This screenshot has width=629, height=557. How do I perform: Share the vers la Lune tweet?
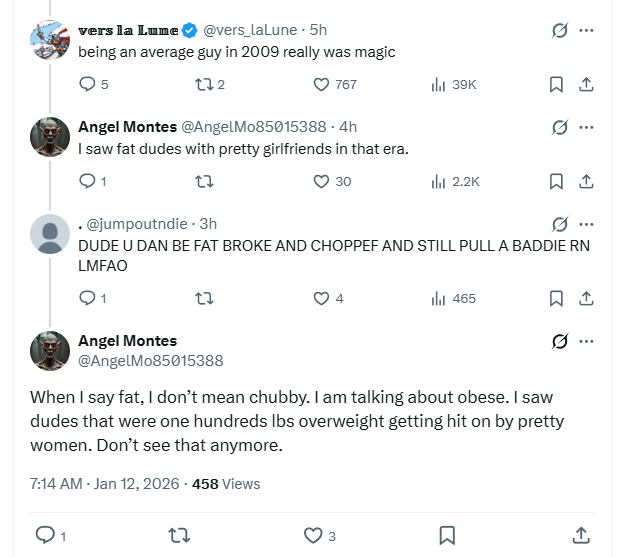(587, 85)
